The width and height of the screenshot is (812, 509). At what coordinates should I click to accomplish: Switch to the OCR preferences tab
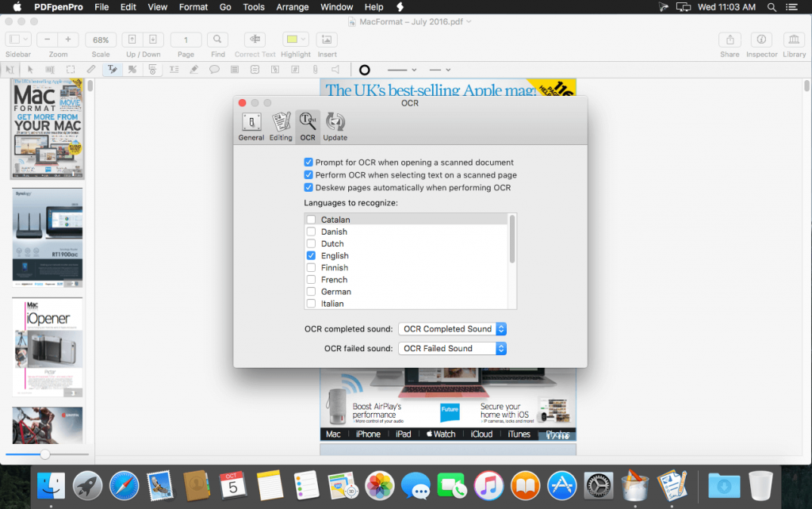307,125
